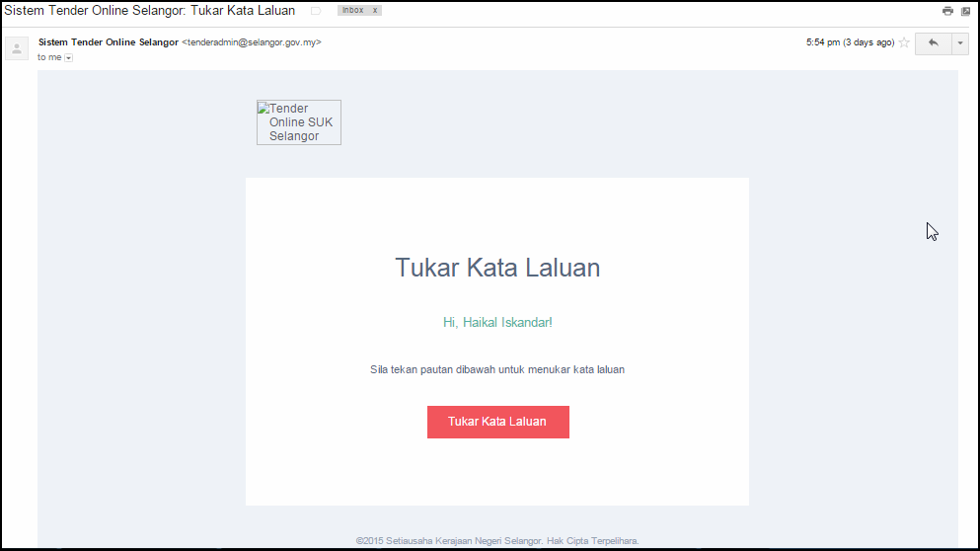The image size is (980, 551).
Task: Remove the Inbox label with its x
Action: pos(375,10)
